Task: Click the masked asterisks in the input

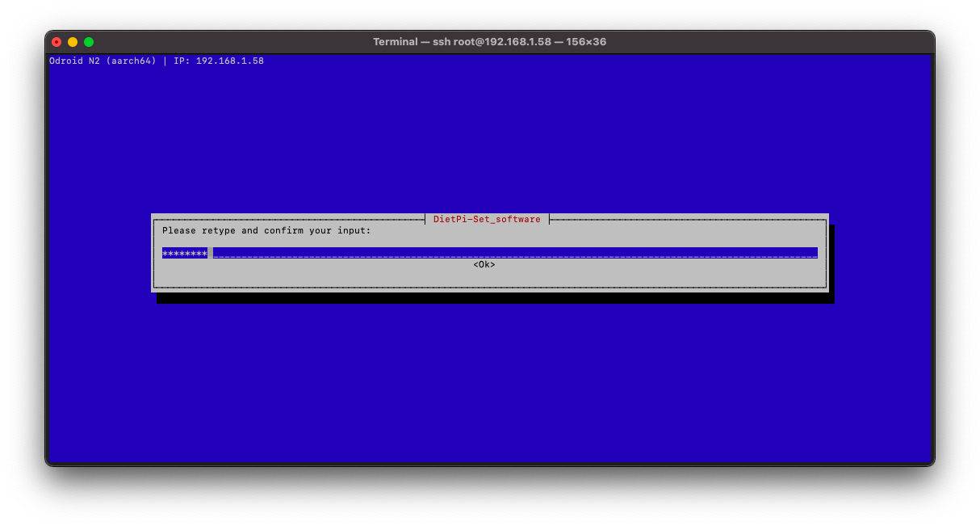Action: 185,254
